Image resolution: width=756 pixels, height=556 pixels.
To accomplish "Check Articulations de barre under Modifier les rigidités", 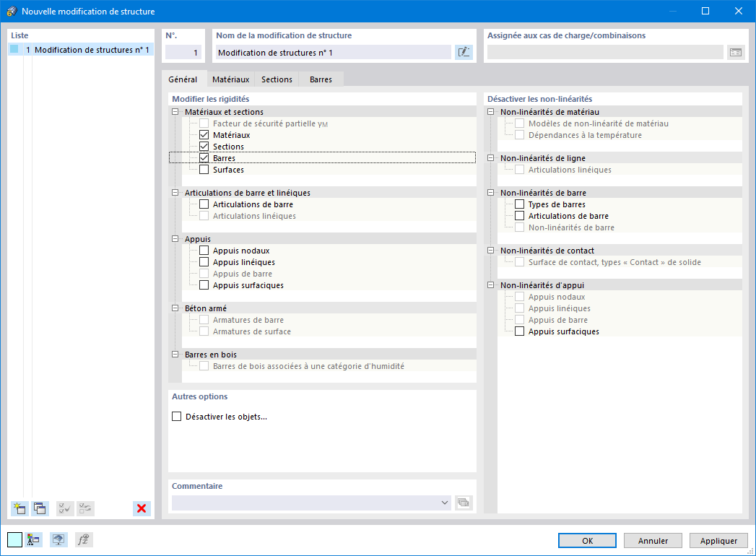I will point(204,204).
